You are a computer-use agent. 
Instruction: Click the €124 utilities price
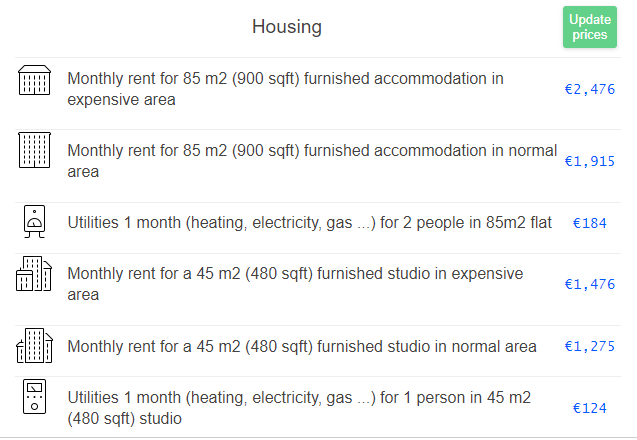click(589, 408)
